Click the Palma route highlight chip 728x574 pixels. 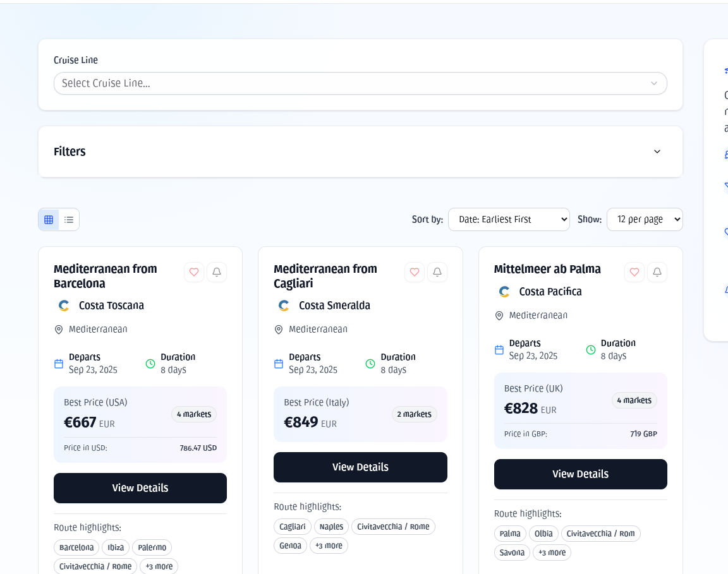click(510, 534)
